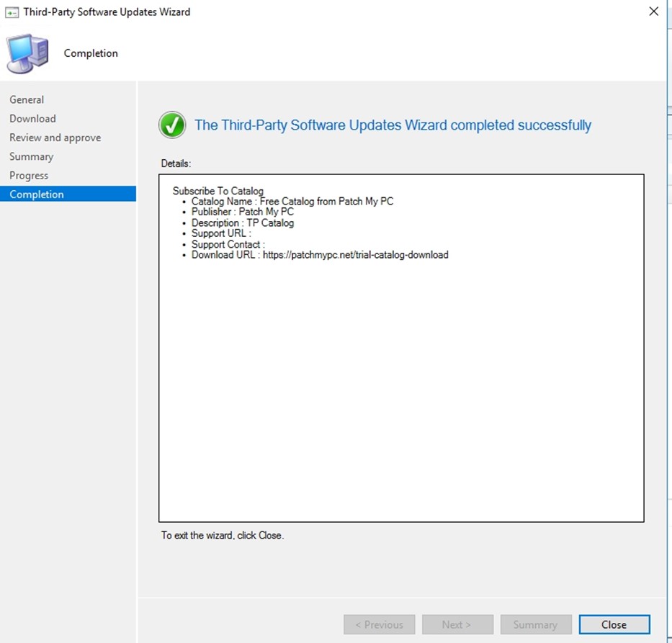Screen dimensions: 672x643
Task: Select the General step in sidebar
Action: tap(27, 100)
